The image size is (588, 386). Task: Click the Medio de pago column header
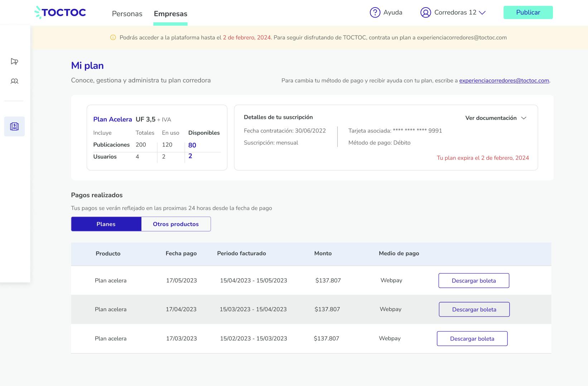point(399,254)
